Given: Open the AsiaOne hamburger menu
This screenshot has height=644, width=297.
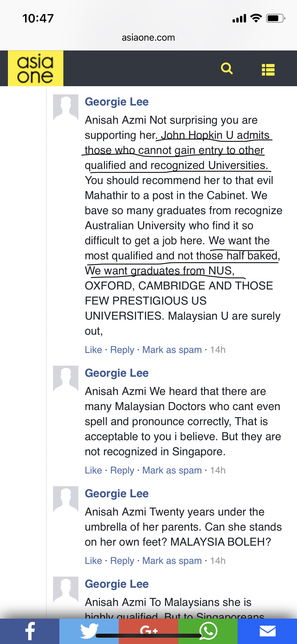Looking at the screenshot, I should [268, 70].
